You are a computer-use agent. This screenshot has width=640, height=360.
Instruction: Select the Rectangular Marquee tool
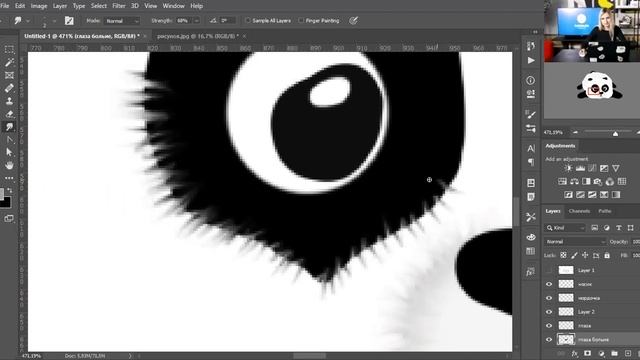click(x=9, y=50)
